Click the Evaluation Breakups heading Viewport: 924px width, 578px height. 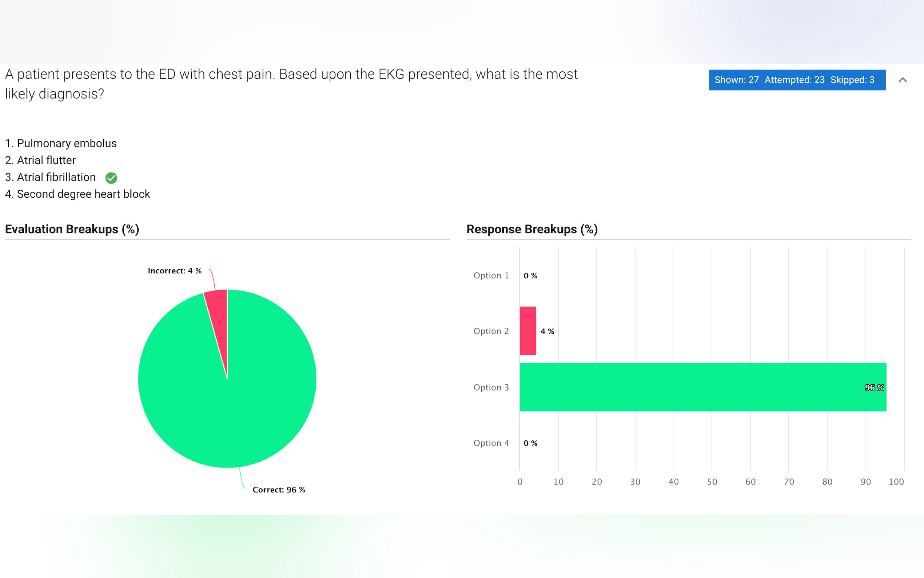[72, 229]
